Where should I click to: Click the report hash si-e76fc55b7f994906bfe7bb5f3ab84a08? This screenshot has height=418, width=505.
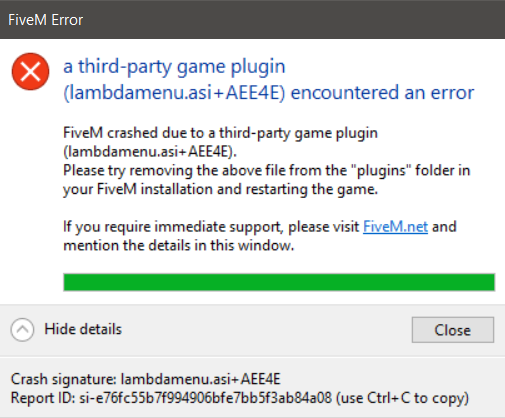click(x=205, y=398)
